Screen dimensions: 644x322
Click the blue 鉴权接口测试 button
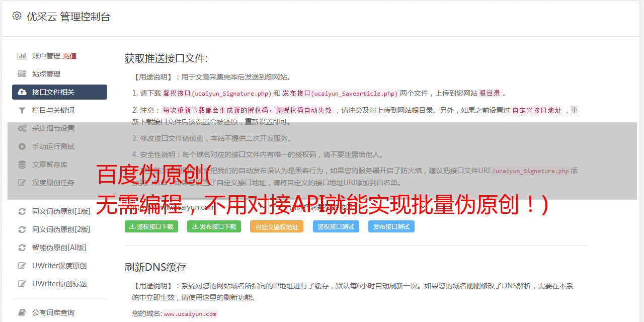[336, 226]
